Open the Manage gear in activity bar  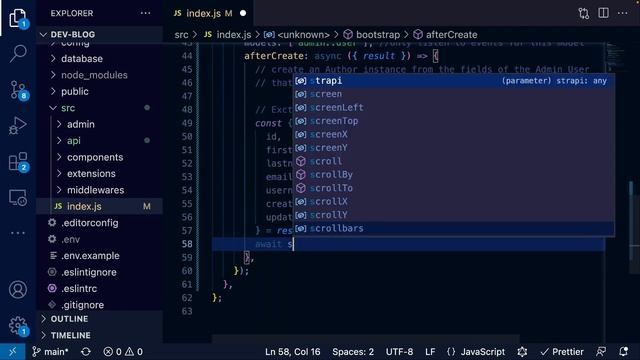point(18,326)
